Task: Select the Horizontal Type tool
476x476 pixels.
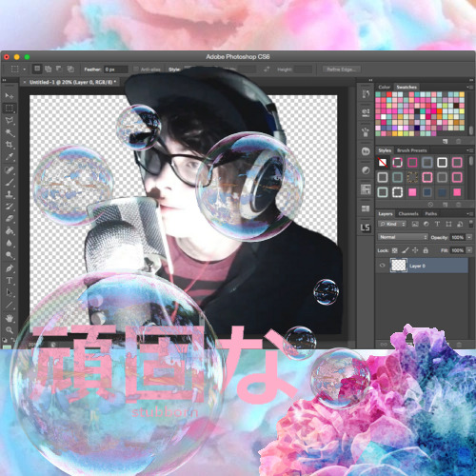Action: [10, 281]
